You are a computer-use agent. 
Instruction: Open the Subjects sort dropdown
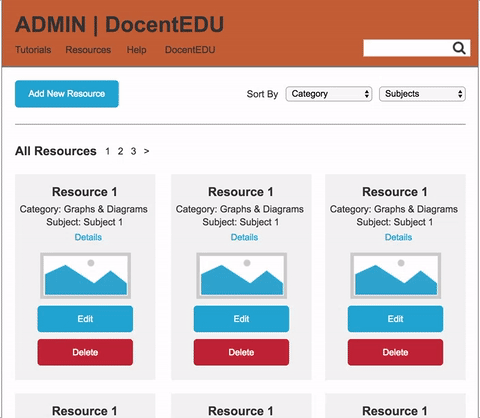tap(422, 94)
